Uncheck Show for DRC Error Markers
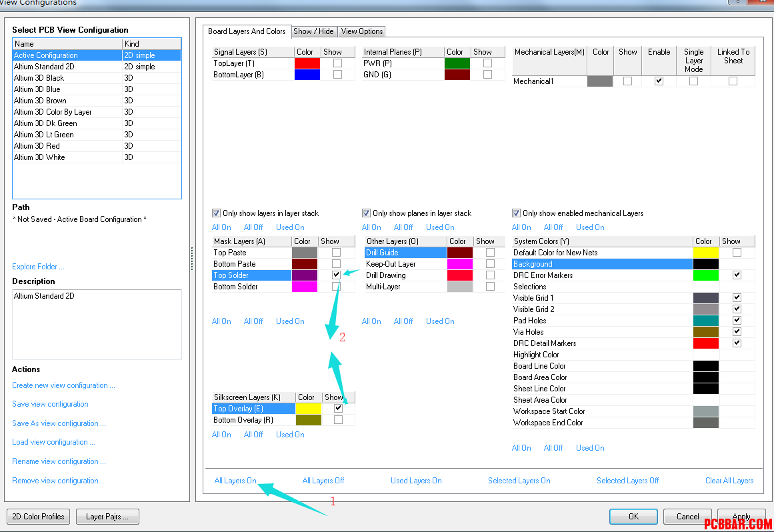This screenshot has height=532, width=774. click(737, 275)
